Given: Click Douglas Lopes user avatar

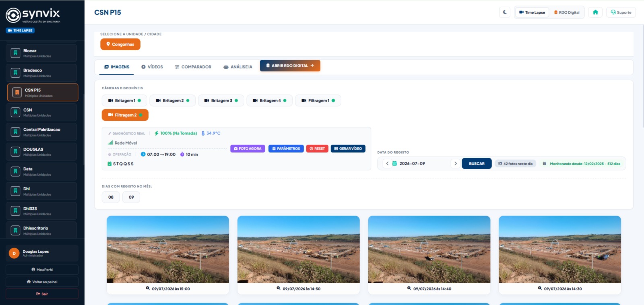Looking at the screenshot, I should click(14, 253).
